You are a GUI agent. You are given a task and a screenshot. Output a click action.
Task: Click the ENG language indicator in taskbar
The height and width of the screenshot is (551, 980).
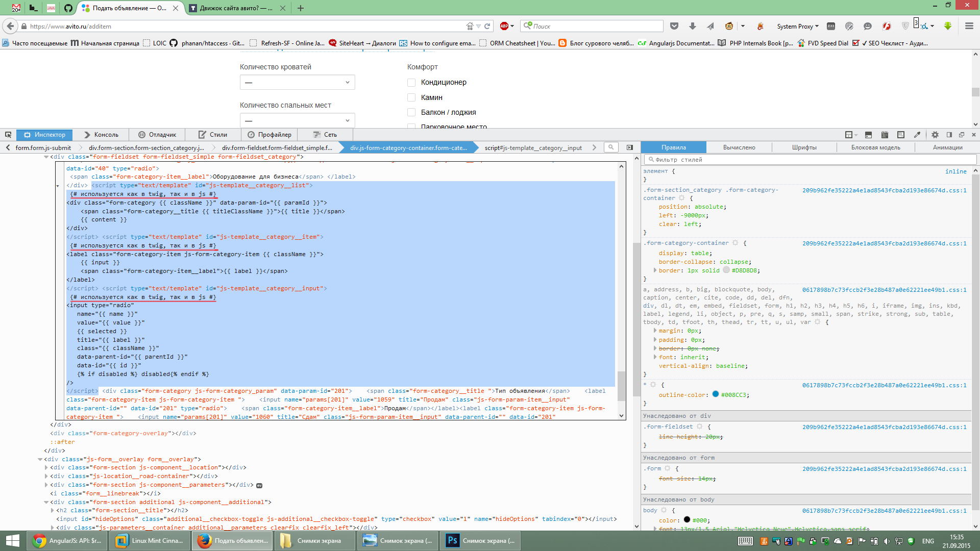(x=928, y=541)
